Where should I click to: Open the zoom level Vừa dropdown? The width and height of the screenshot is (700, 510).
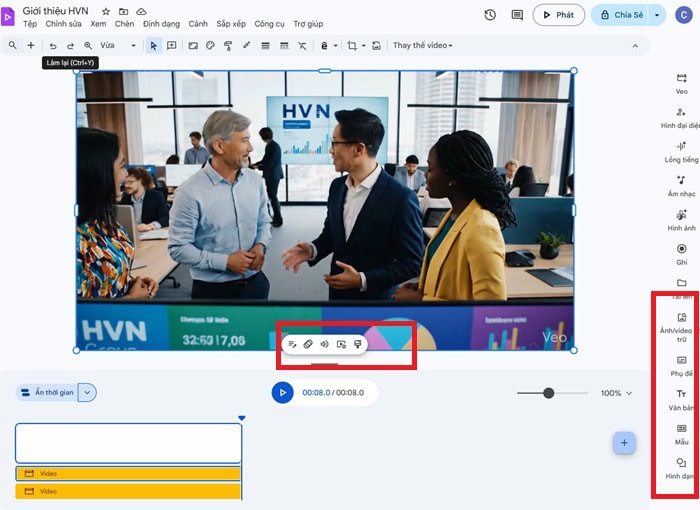(118, 46)
